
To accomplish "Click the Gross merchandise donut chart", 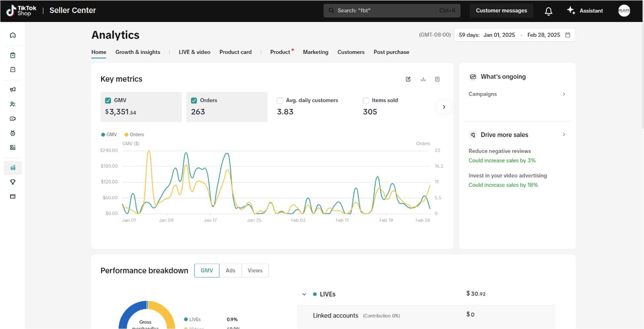I will coord(147,315).
